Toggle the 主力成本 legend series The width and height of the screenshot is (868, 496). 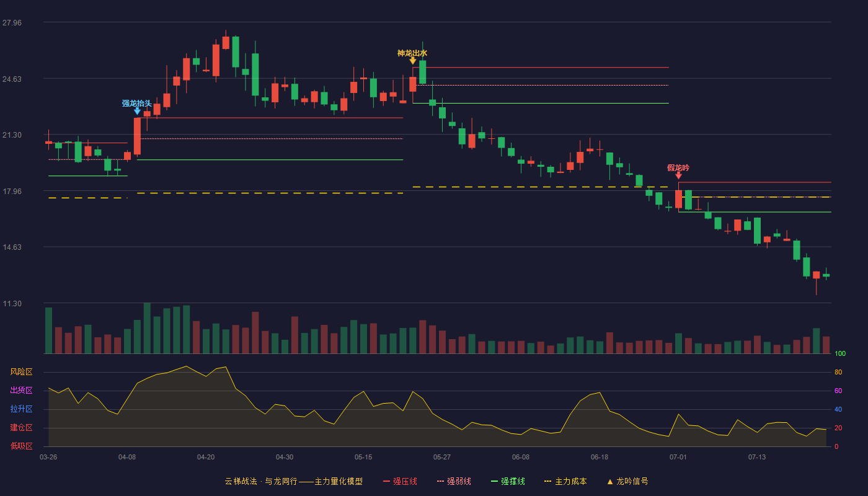point(565,481)
